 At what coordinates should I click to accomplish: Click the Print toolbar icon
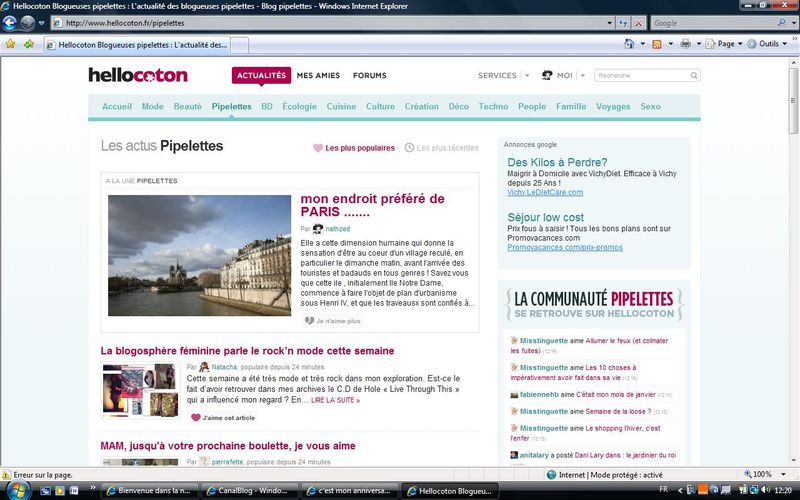[685, 44]
